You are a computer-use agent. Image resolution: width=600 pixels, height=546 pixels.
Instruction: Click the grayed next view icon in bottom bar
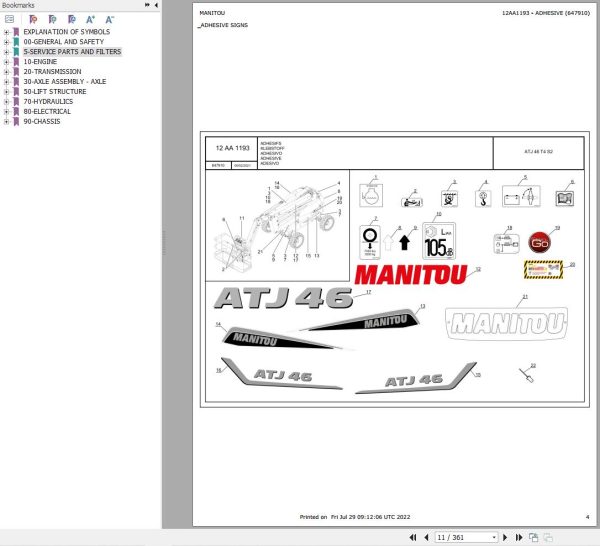coord(548,537)
